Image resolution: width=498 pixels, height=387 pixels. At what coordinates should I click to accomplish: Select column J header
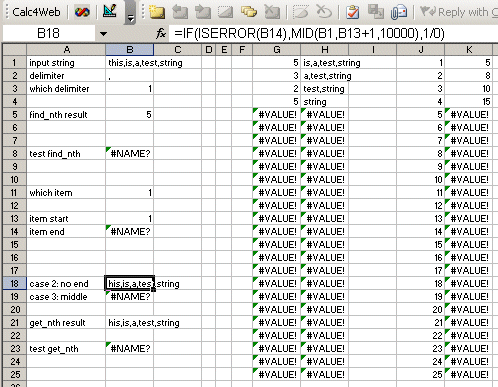[421, 50]
